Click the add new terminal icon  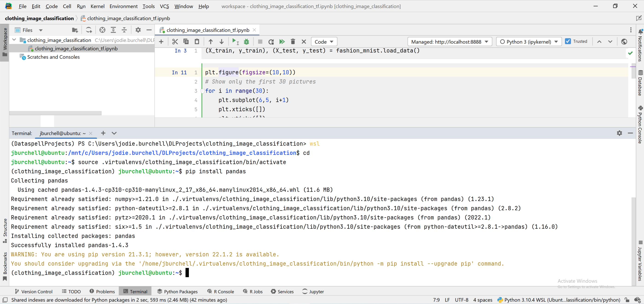103,133
